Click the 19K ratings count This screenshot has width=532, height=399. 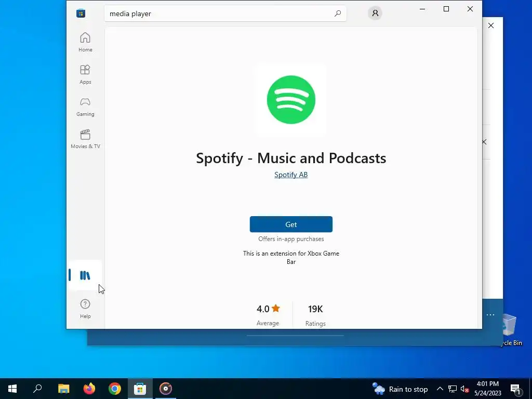pyautogui.click(x=315, y=315)
